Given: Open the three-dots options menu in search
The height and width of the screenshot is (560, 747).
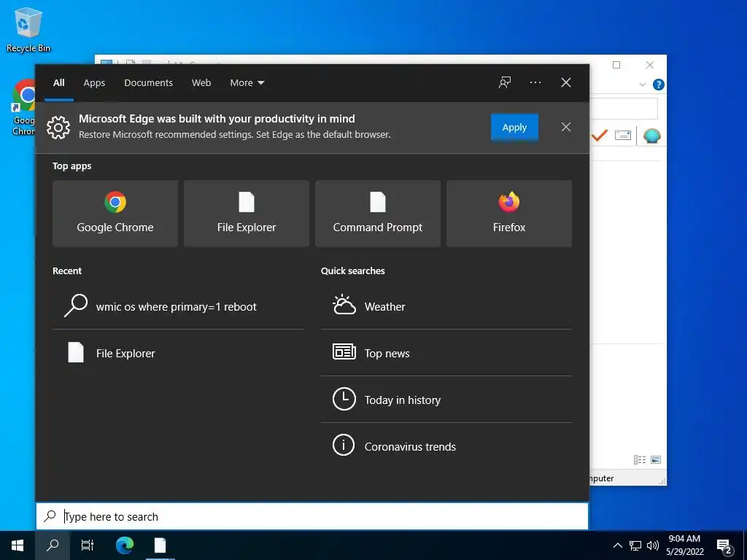Looking at the screenshot, I should [x=535, y=82].
